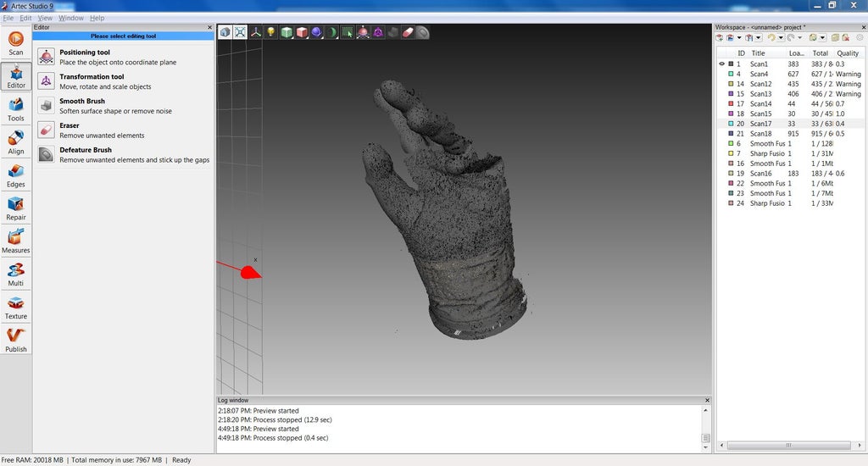Image resolution: width=868 pixels, height=466 pixels.
Task: Click the home view icon in the viewport toolbar
Action: (x=225, y=32)
